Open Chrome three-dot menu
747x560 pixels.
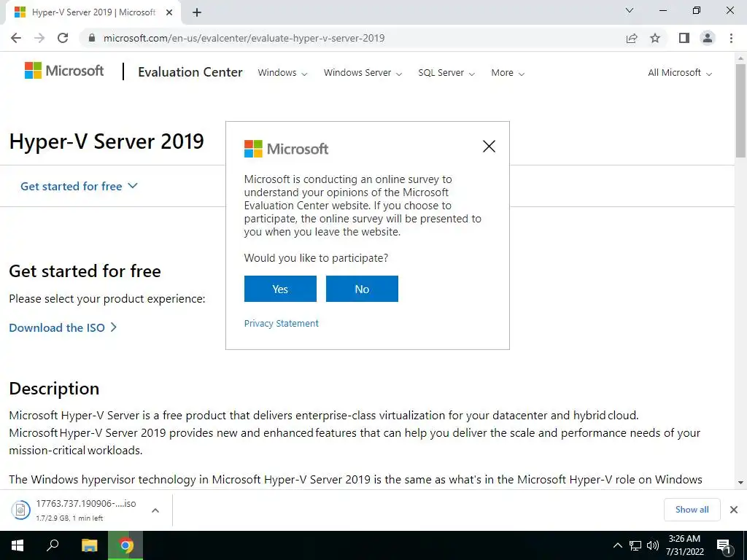tap(731, 38)
